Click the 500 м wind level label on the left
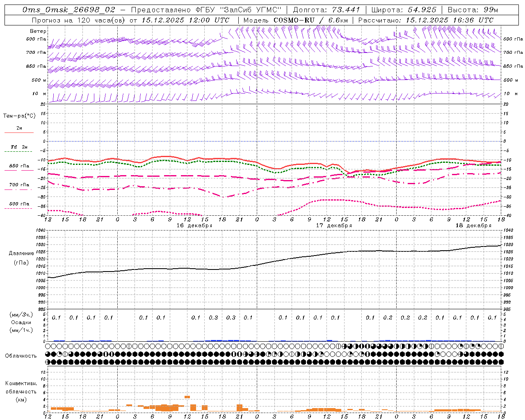The width and height of the screenshot is (525, 420). 39,80
